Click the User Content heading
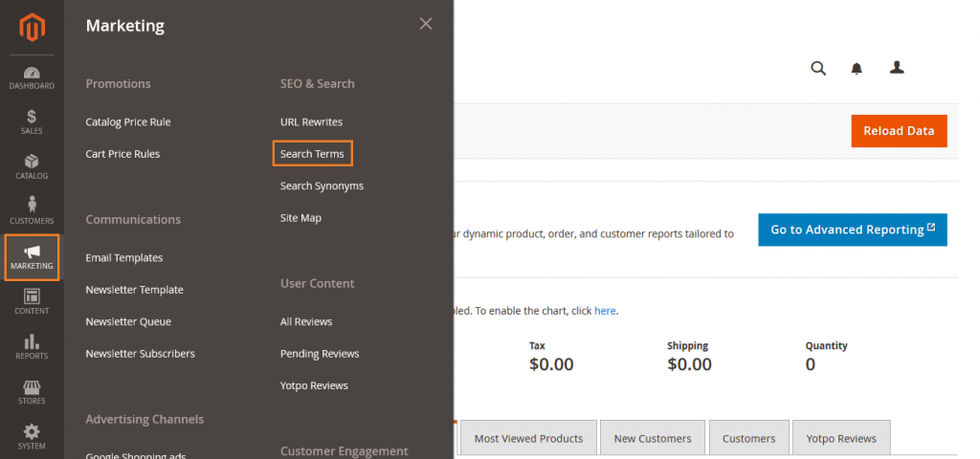The image size is (980, 459). pos(318,283)
